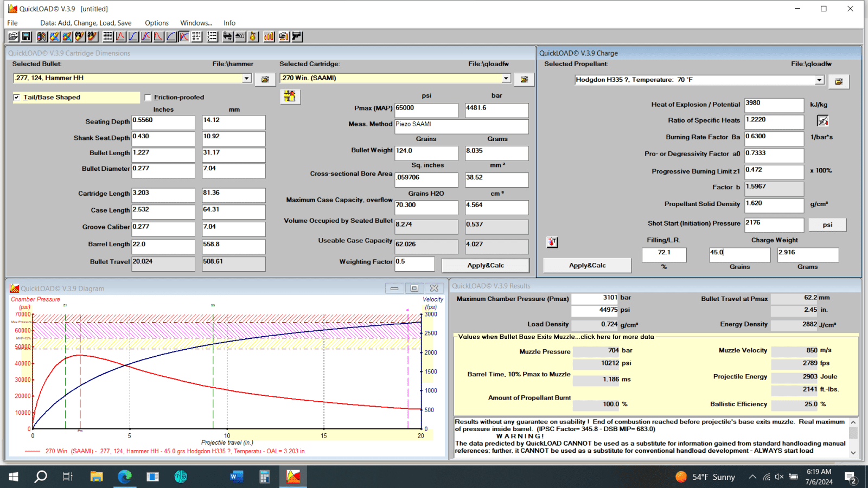Click the icon next to Ratio of Specific Heats
Screen dimensions: 868x488
(x=823, y=121)
